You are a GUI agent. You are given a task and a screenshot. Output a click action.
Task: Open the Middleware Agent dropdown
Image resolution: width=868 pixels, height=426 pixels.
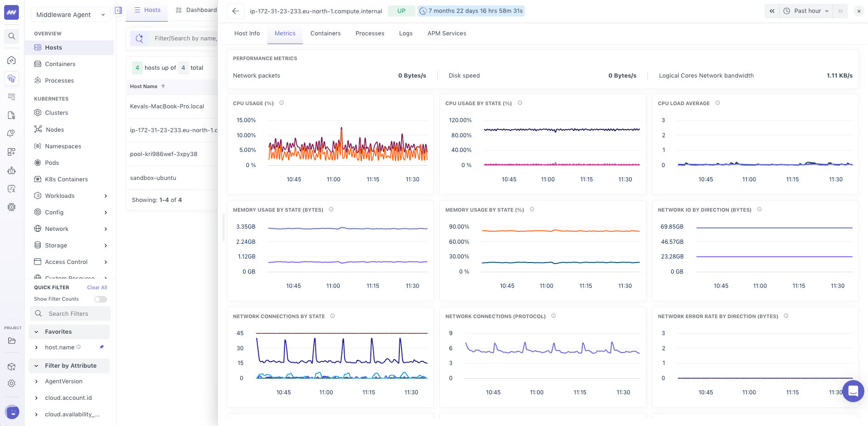(70, 15)
